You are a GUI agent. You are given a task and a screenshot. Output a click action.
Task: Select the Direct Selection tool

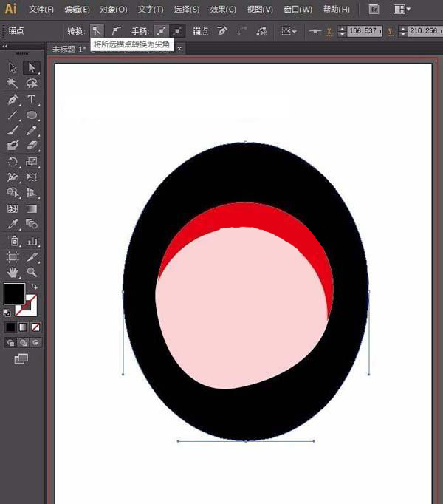tap(32, 68)
